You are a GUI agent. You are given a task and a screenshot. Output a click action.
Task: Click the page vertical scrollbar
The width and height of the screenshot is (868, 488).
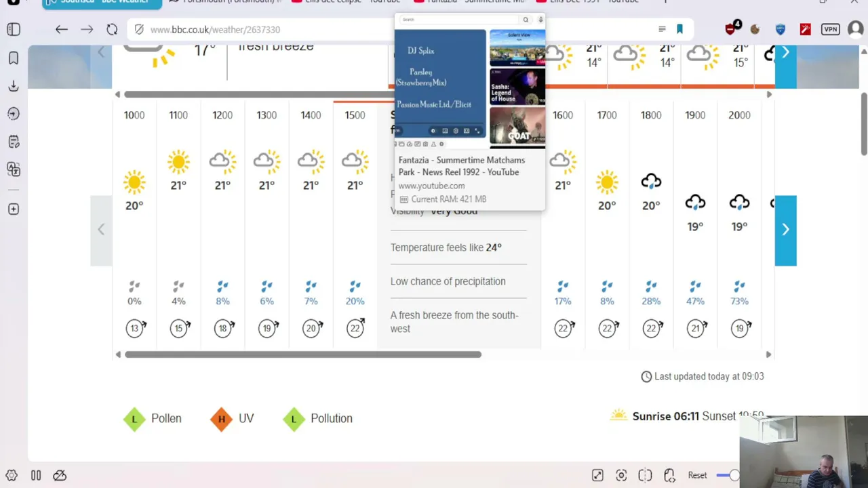pos(864,123)
